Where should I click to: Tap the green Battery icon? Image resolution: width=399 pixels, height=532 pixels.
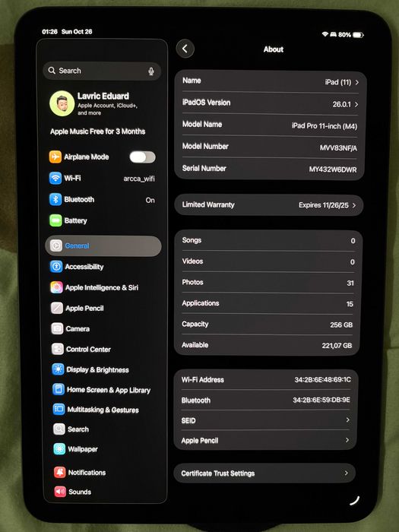tap(56, 220)
